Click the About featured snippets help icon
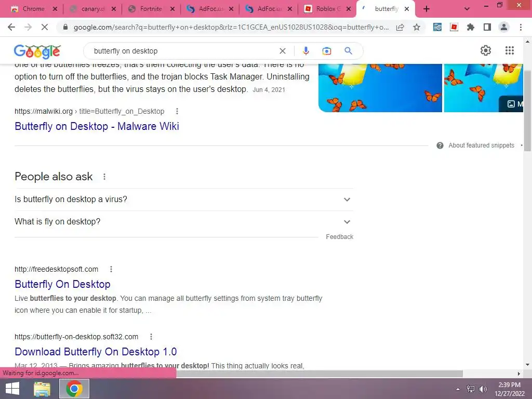This screenshot has width=532, height=399. [x=440, y=145]
